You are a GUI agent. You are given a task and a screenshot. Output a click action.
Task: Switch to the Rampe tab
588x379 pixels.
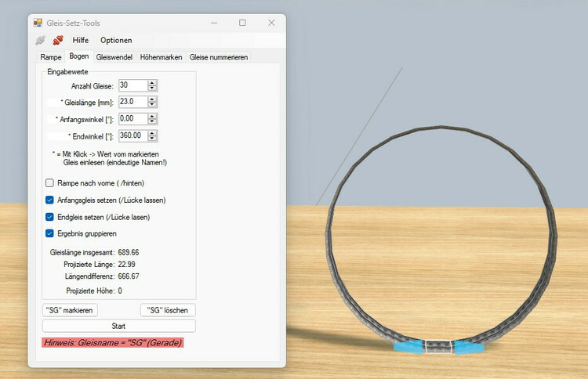51,57
